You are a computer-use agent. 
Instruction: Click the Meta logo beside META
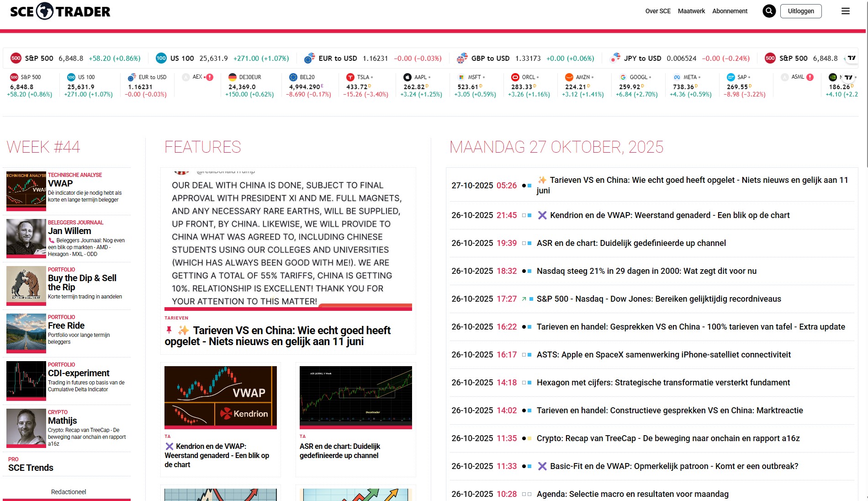click(677, 77)
